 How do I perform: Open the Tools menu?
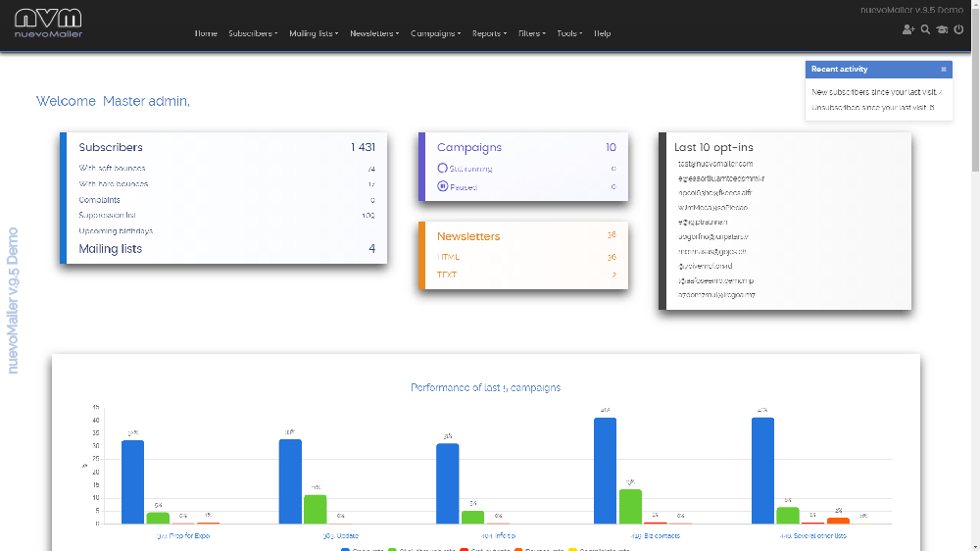569,33
